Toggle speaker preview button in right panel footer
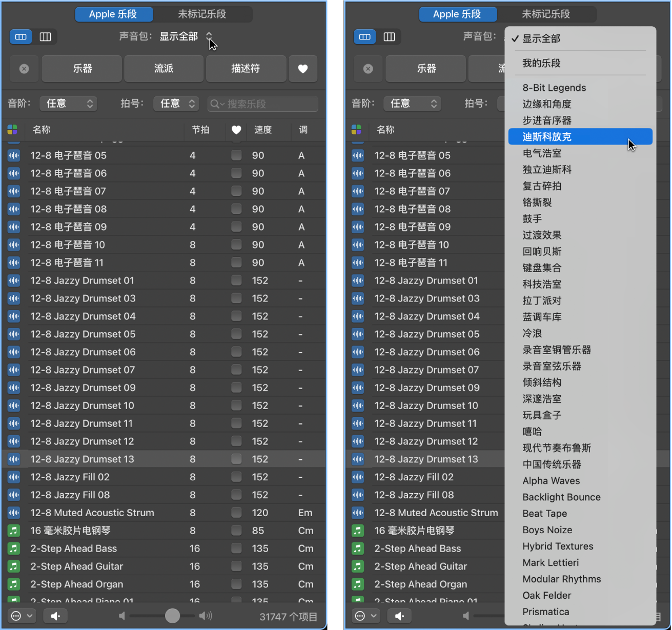This screenshot has height=630, width=672. pos(399,616)
